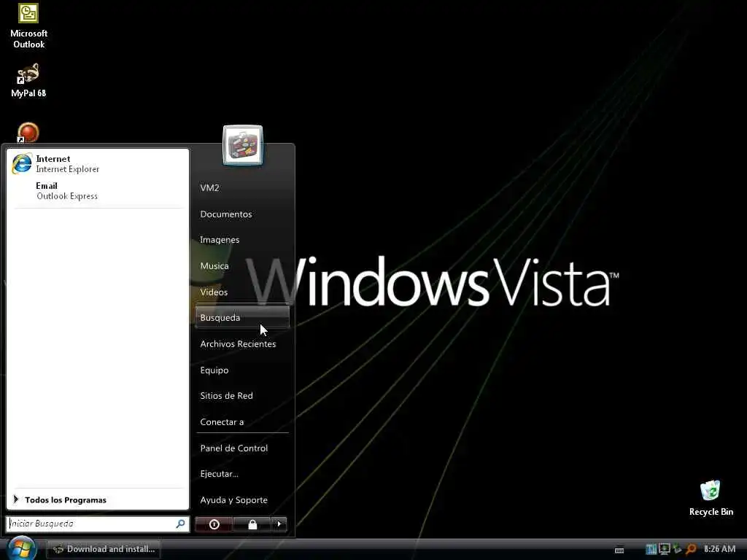Expand shutdown options arrow next to lock

coord(279,524)
